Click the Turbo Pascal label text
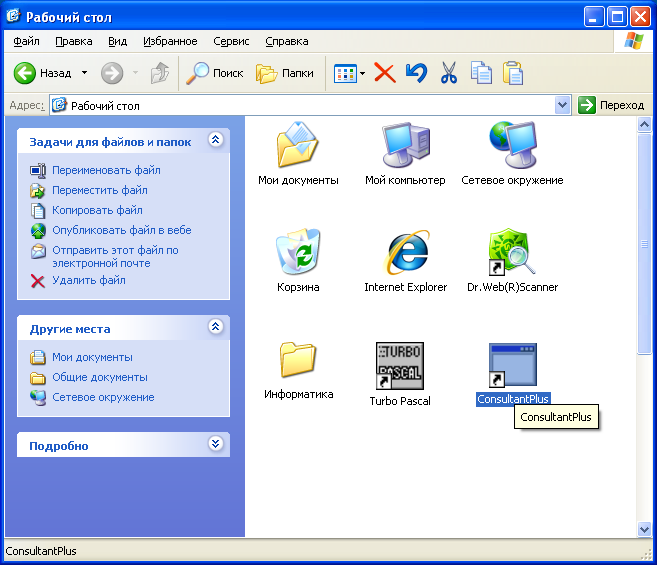The height and width of the screenshot is (565, 657). click(x=400, y=401)
